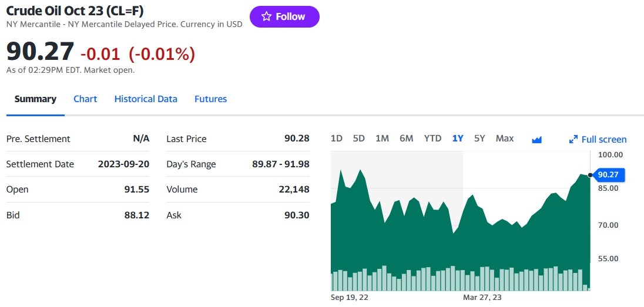644x307 pixels.
Task: Select the 1Y chart range
Action: click(458, 139)
